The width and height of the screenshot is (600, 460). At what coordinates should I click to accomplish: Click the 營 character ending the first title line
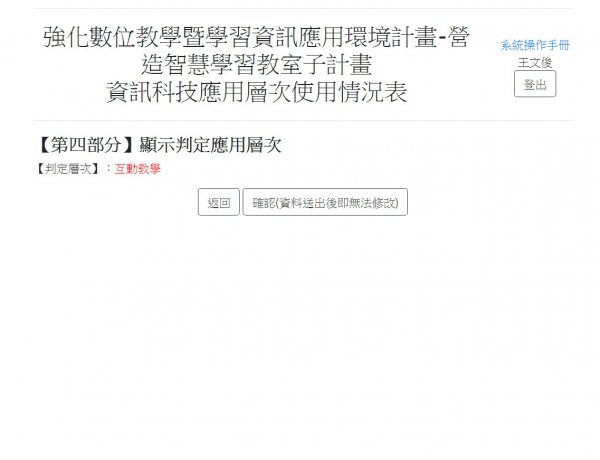coord(459,37)
